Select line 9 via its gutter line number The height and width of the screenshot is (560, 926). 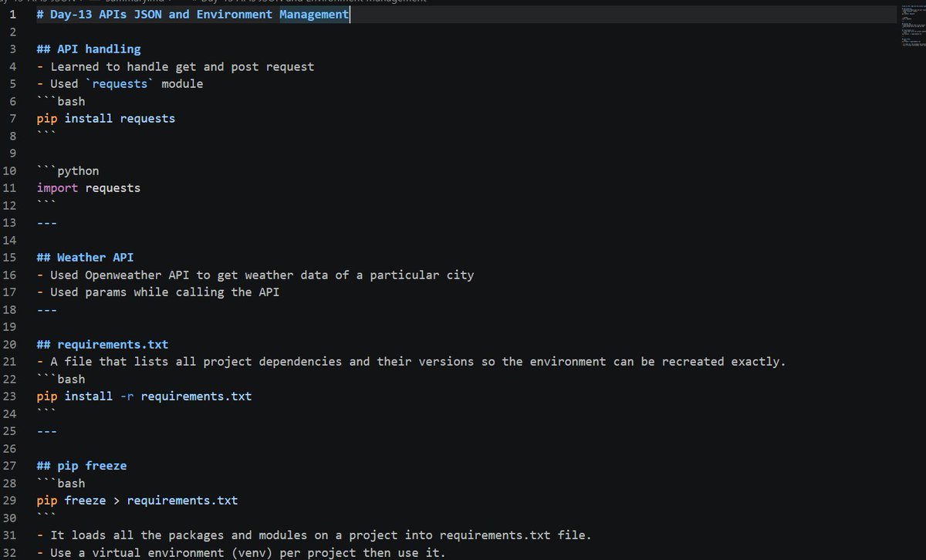[12, 153]
